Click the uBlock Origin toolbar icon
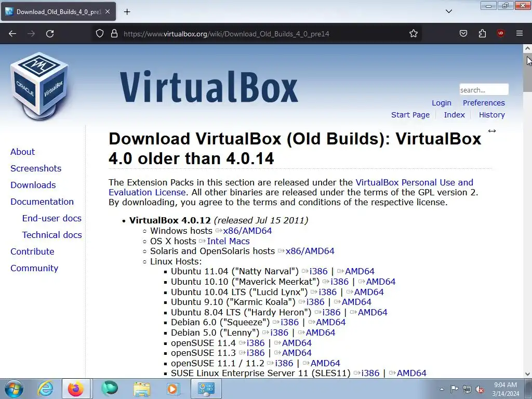The width and height of the screenshot is (532, 399). (501, 33)
